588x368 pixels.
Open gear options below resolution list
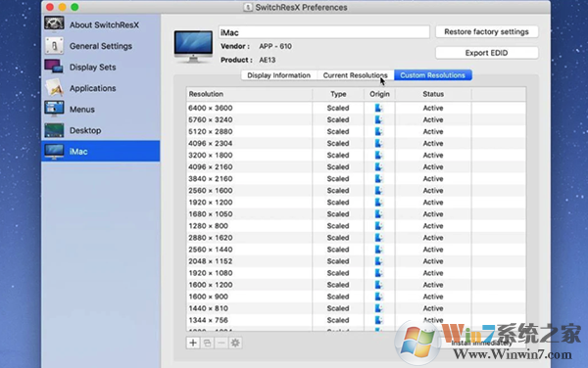(x=235, y=343)
